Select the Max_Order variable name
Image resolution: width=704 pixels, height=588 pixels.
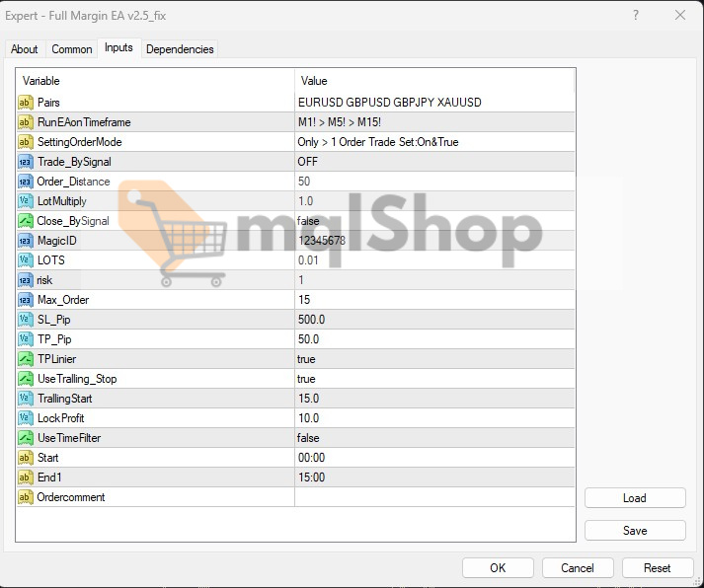click(x=63, y=300)
